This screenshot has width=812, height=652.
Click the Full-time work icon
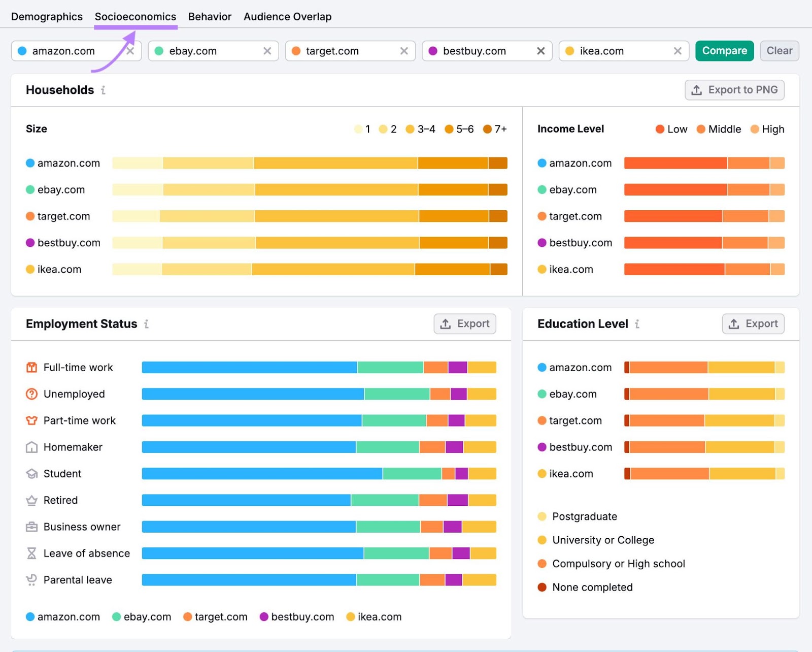tap(31, 367)
